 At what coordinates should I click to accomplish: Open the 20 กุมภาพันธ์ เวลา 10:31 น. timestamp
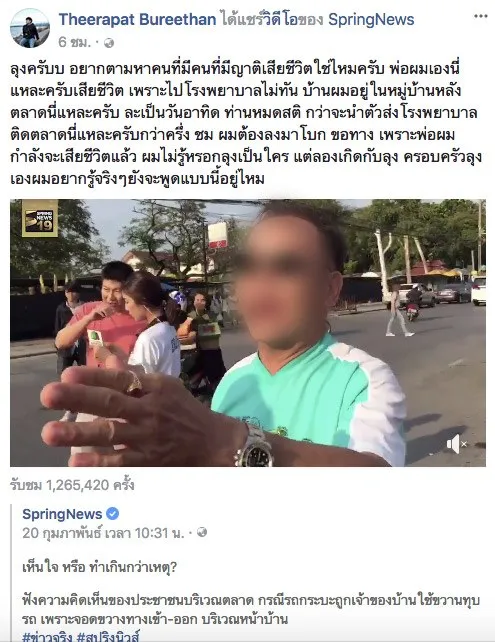point(103,533)
